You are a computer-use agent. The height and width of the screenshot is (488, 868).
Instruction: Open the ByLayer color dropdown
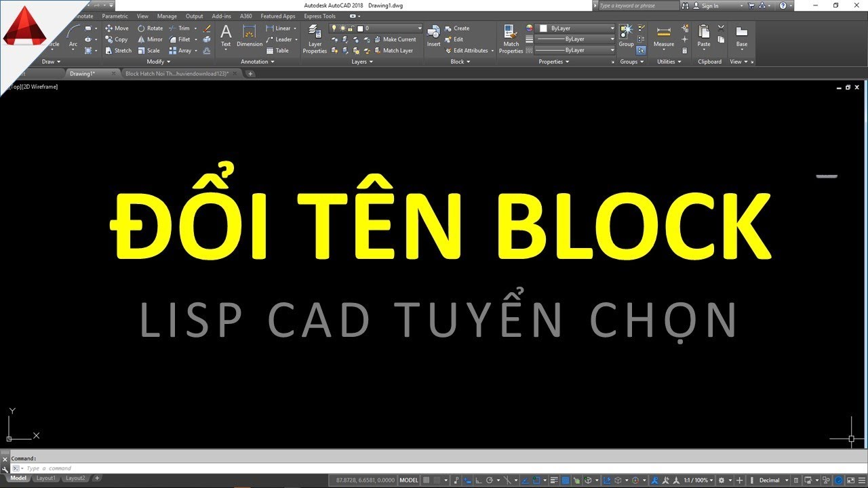[x=576, y=28]
